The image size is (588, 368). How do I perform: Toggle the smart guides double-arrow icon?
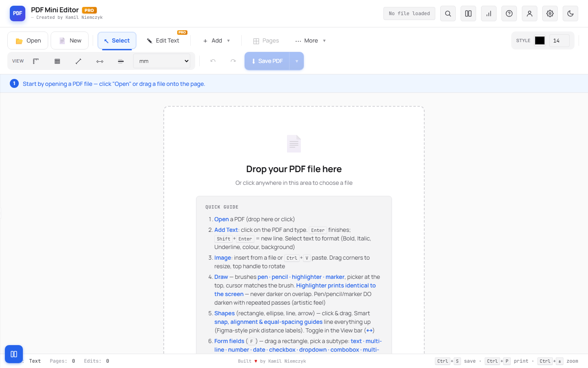pyautogui.click(x=100, y=61)
